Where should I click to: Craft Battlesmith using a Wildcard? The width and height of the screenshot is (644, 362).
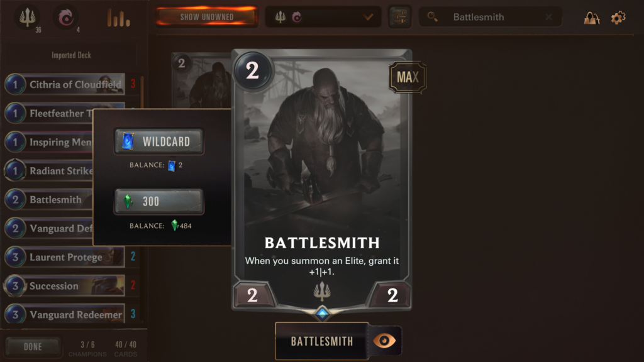click(x=159, y=141)
